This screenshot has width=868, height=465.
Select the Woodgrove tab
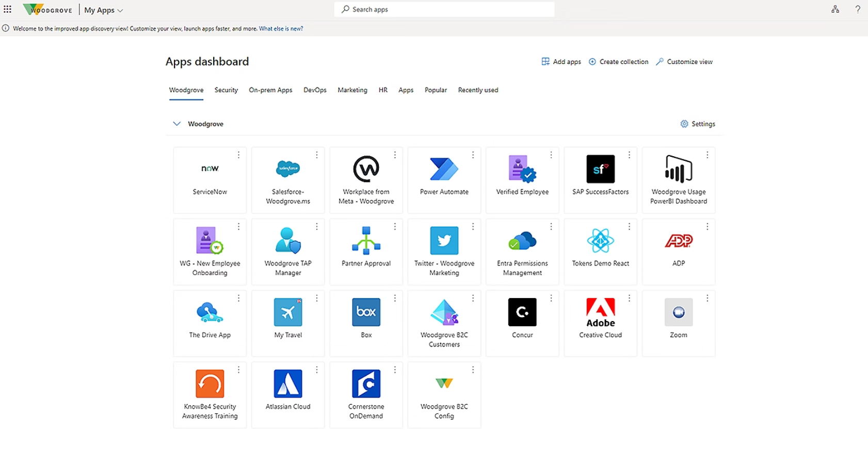(x=186, y=90)
